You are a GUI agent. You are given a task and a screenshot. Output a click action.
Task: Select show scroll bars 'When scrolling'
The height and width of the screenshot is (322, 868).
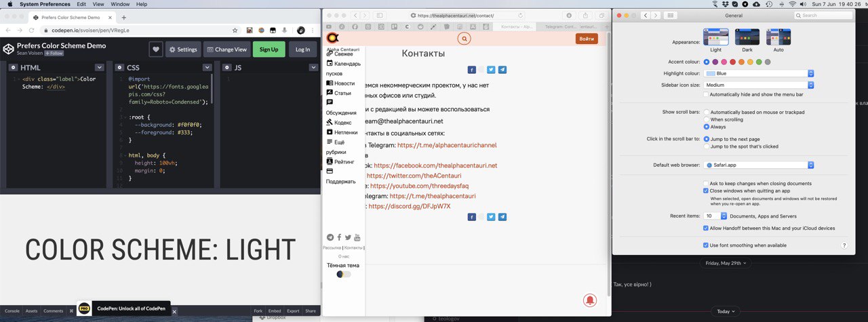point(707,119)
